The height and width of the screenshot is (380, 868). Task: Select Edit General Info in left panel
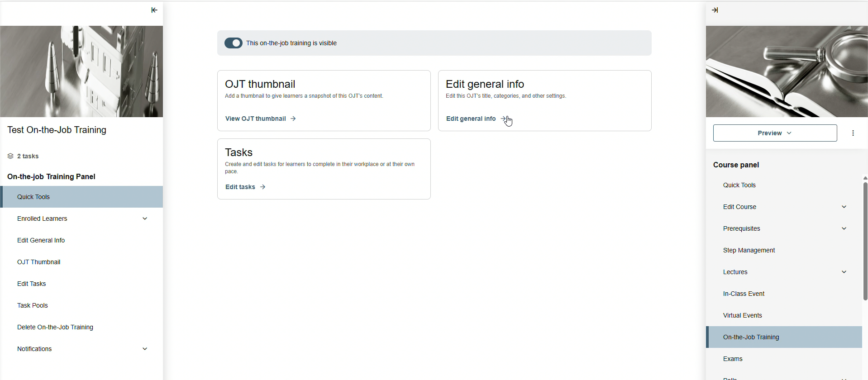coord(41,240)
